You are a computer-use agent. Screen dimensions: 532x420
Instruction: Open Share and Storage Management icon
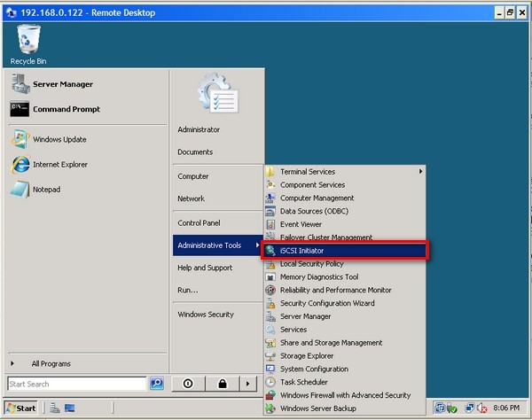270,343
